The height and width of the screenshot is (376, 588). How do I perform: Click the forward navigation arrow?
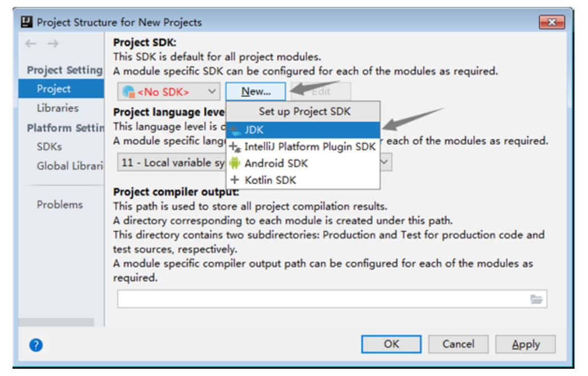(x=53, y=44)
